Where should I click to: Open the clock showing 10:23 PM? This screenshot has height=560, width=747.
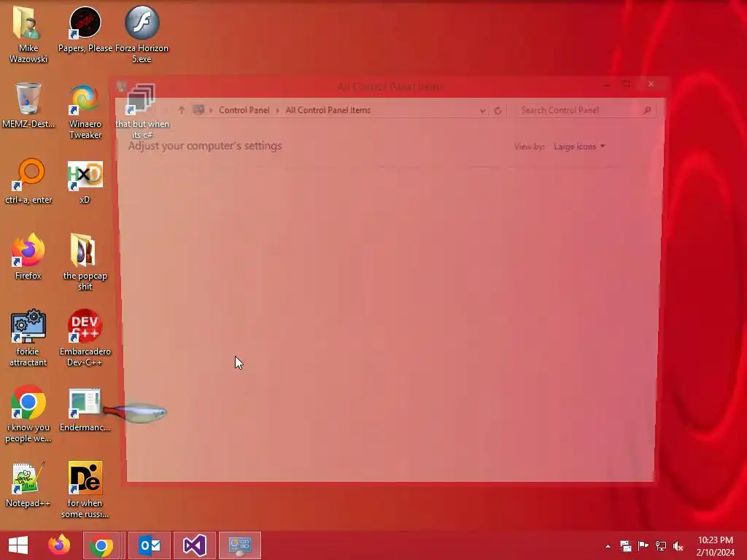pyautogui.click(x=716, y=546)
